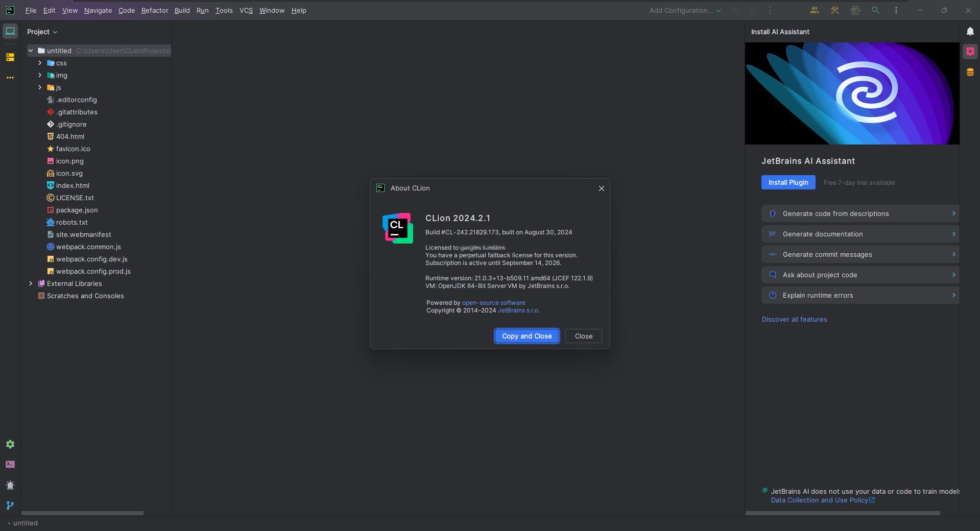Expand External Libraries node
The image size is (980, 531).
tap(31, 283)
